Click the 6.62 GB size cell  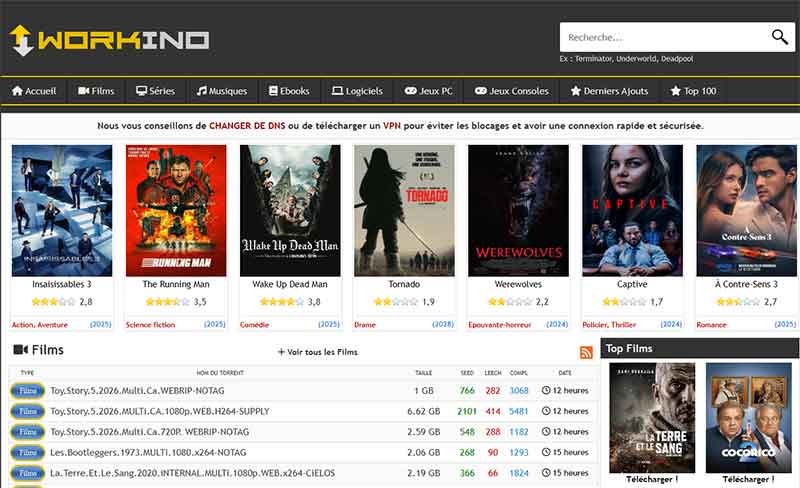click(423, 411)
